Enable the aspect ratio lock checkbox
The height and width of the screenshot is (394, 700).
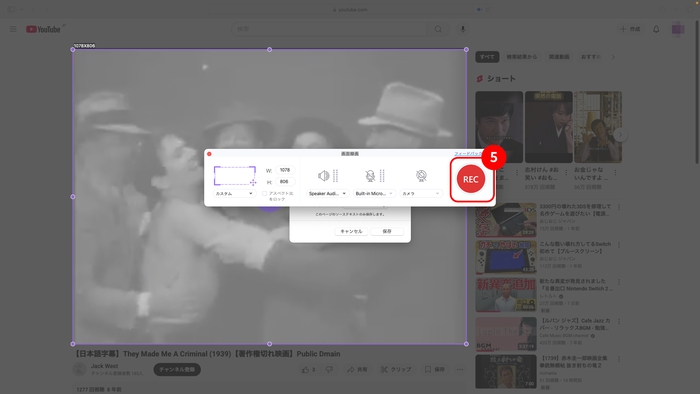(264, 194)
